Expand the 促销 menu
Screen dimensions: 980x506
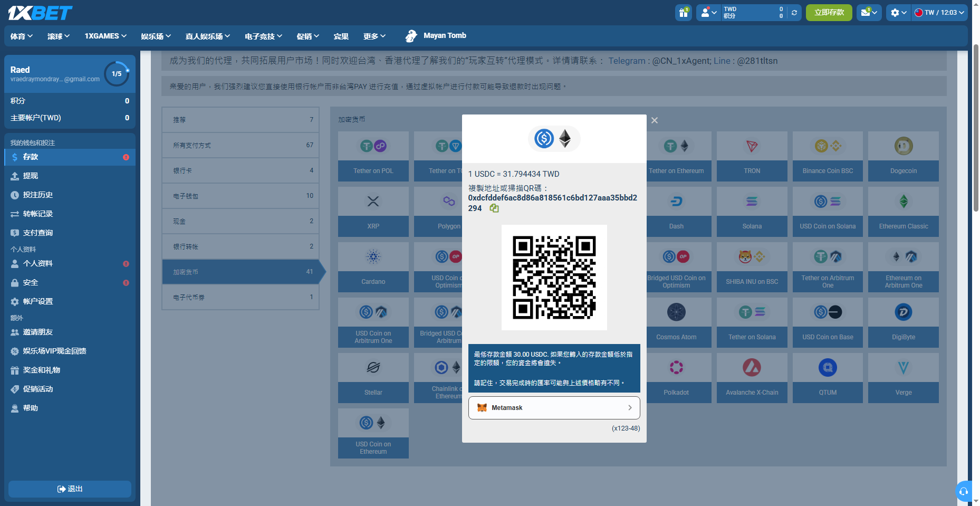tap(308, 36)
